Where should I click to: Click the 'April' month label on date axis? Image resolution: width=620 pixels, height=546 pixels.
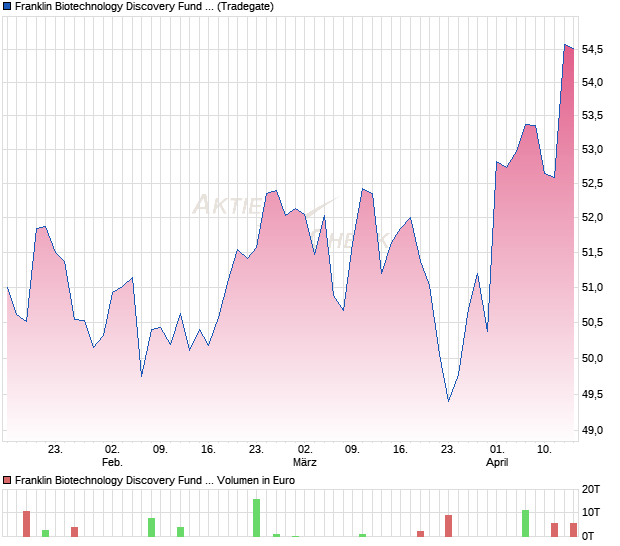pyautogui.click(x=497, y=463)
